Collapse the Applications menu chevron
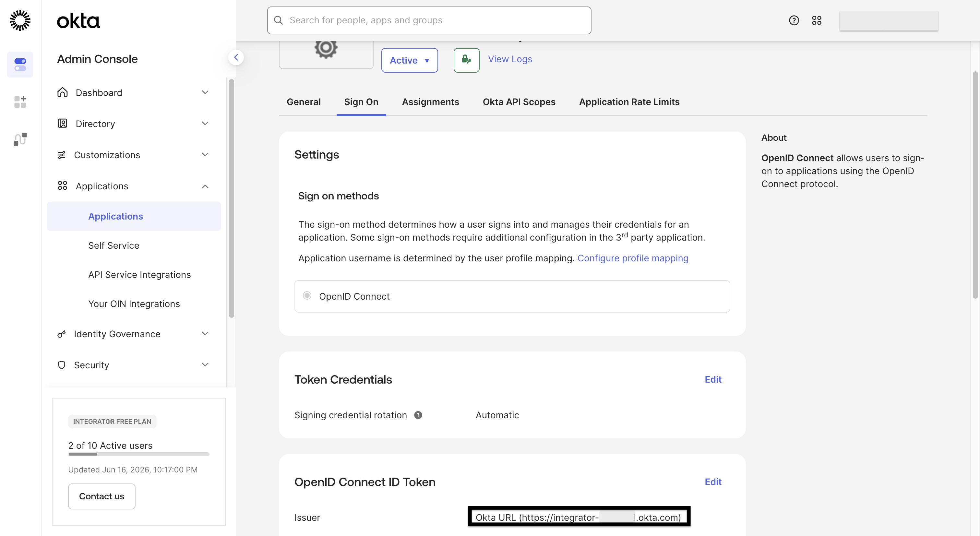 pyautogui.click(x=205, y=186)
